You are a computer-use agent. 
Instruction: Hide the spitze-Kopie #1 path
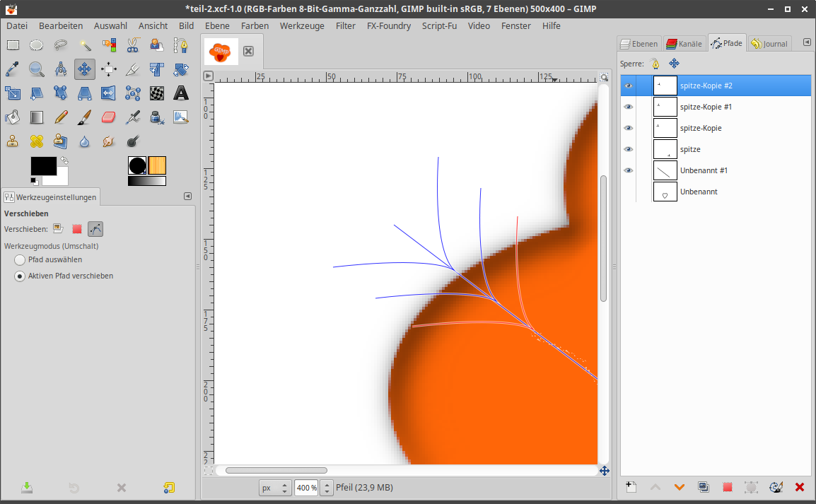(x=629, y=107)
